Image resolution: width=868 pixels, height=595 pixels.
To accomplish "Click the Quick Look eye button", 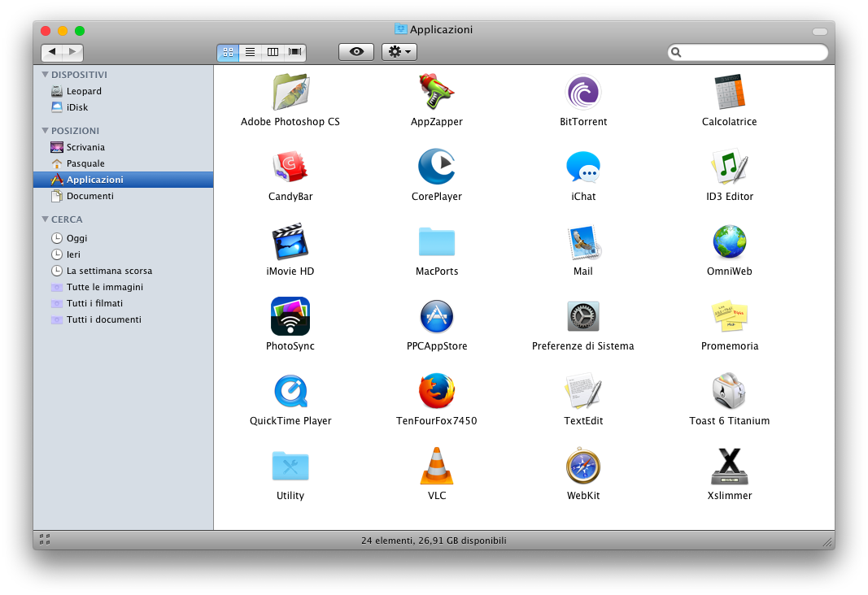I will tap(356, 52).
